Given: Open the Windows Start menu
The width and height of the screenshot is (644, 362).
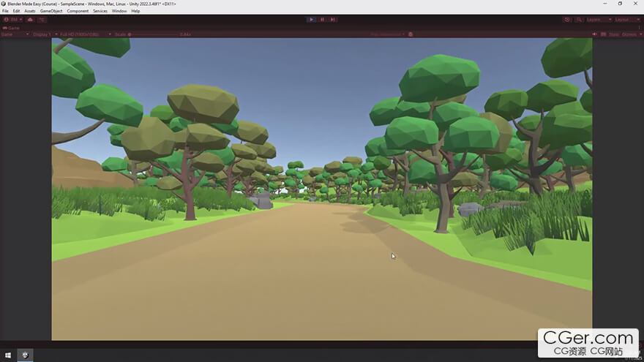Looking at the screenshot, I should pos(8,355).
